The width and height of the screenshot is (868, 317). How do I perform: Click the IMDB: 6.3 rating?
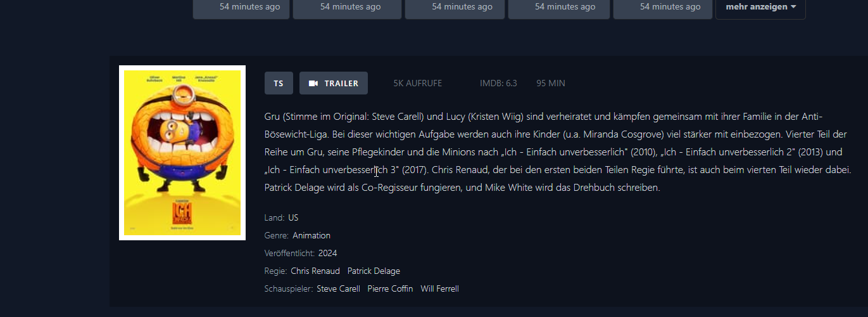[498, 83]
